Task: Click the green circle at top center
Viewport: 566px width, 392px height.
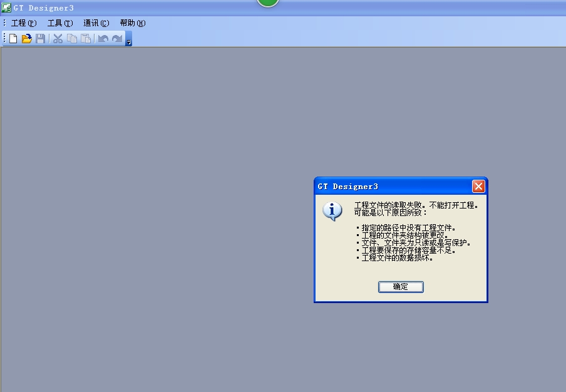Action: click(268, 3)
